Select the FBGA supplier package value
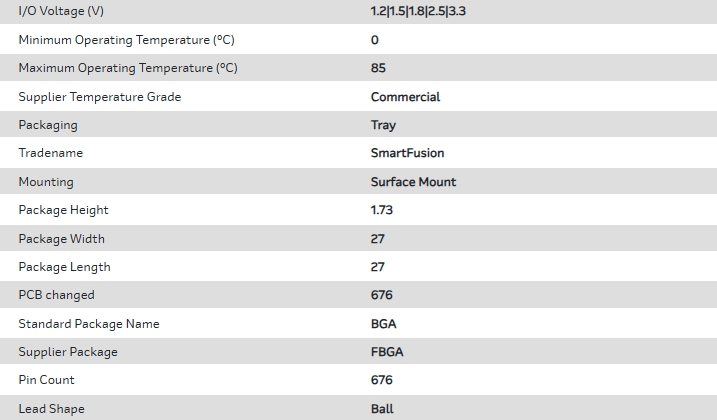The height and width of the screenshot is (420, 717). pyautogui.click(x=387, y=352)
